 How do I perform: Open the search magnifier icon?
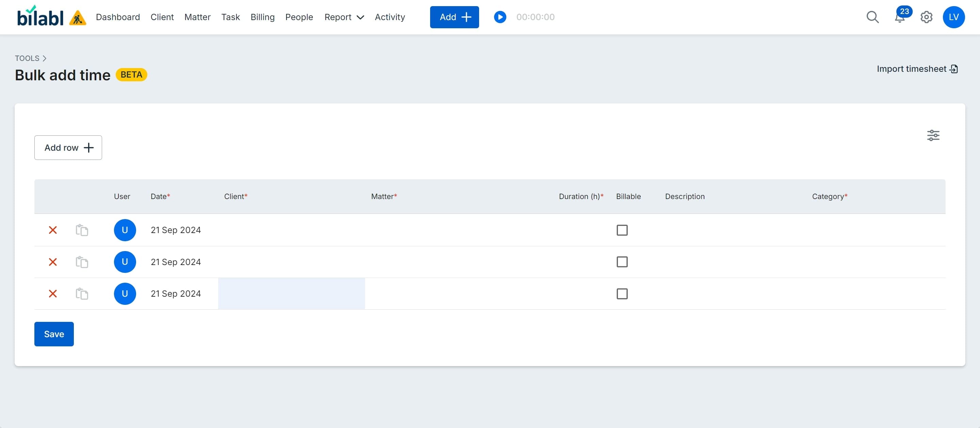872,17
